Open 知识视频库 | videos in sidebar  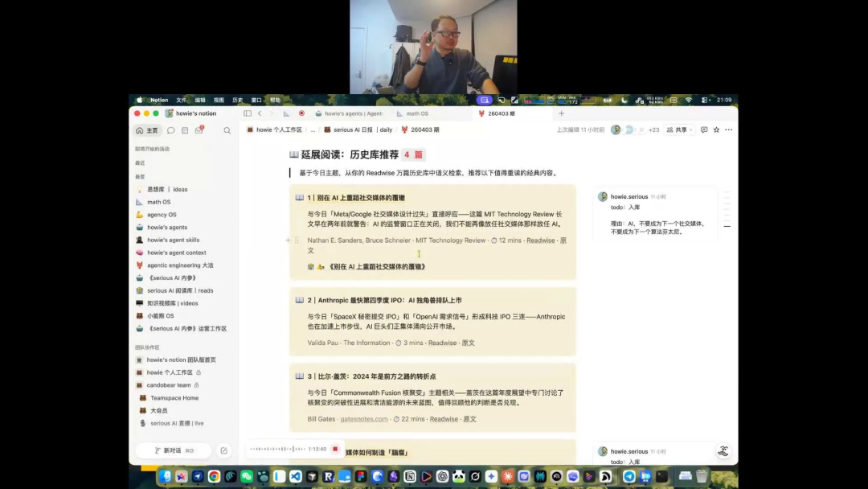(172, 303)
